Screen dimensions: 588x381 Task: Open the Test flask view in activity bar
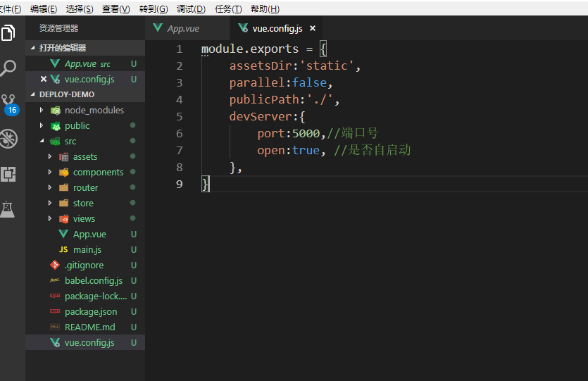[x=8, y=209]
